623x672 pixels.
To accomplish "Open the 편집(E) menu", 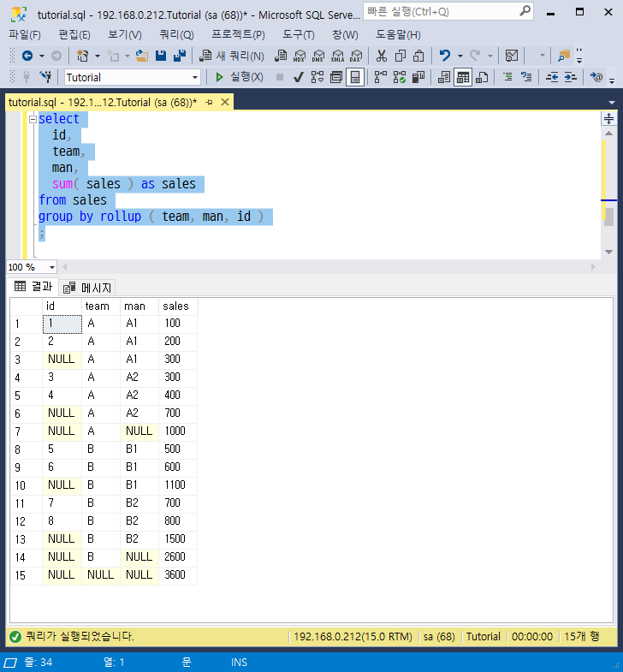I will tap(74, 35).
